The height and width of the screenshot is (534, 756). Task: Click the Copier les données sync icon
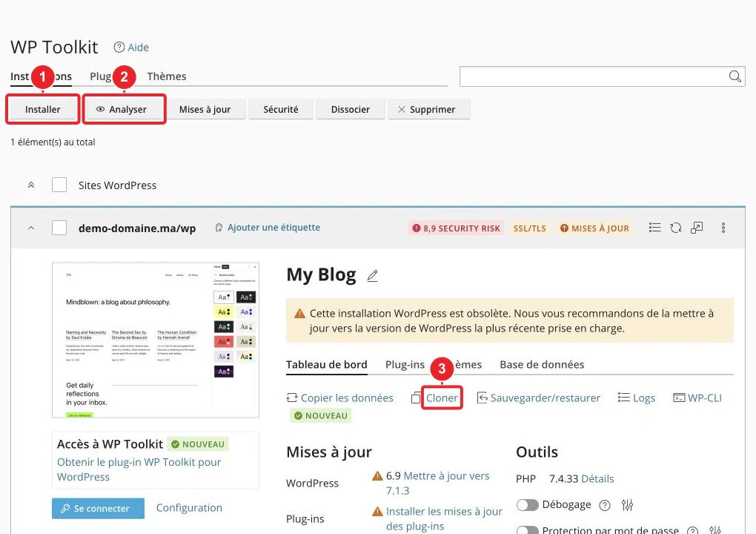point(292,398)
